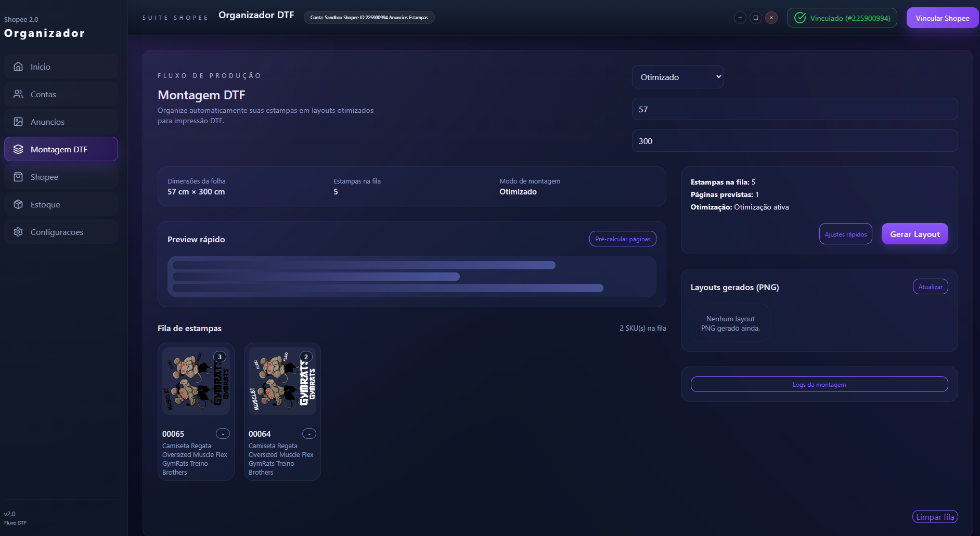This screenshot has width=980, height=536.
Task: Click the Estoque box icon
Action: point(18,204)
